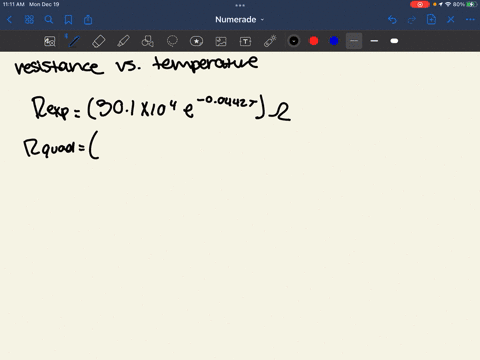Select the zoom window tool
Viewport: 480px width, 360px height.
point(50,41)
